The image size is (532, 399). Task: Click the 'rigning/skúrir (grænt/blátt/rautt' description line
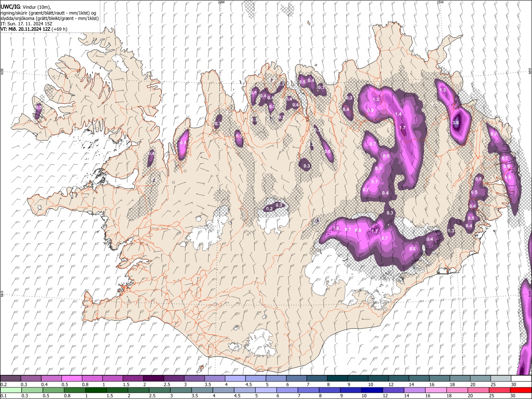(48, 13)
